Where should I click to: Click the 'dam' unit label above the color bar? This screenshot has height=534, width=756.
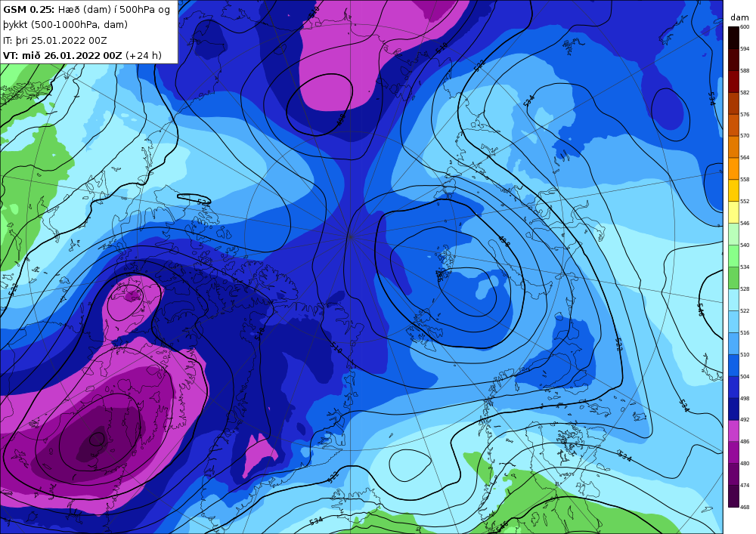coord(739,17)
